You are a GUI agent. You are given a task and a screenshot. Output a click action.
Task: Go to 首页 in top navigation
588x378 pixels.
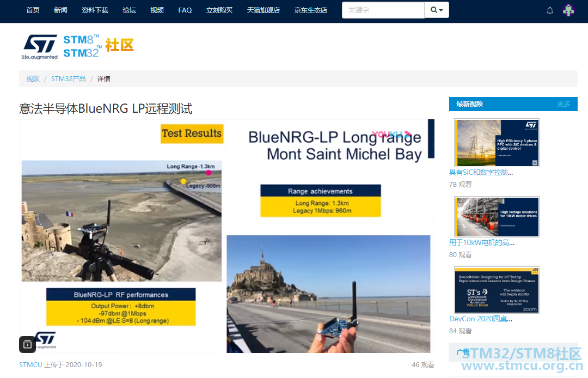click(33, 10)
